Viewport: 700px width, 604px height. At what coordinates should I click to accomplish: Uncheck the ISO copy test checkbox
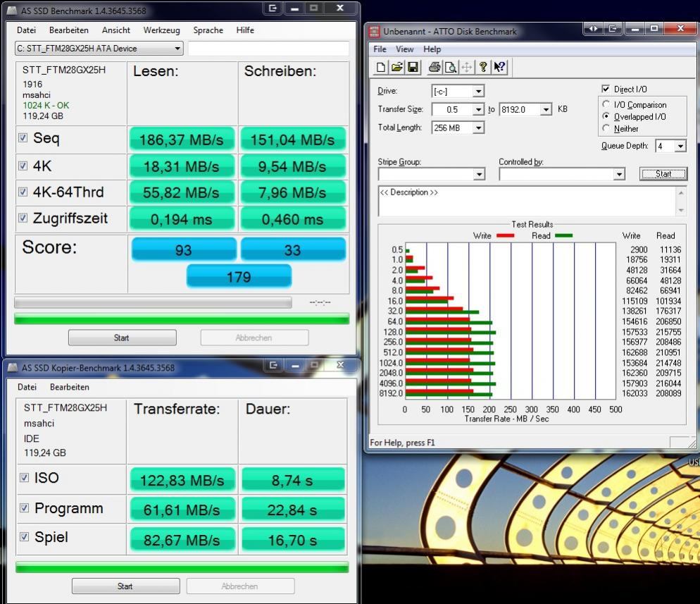(25, 478)
